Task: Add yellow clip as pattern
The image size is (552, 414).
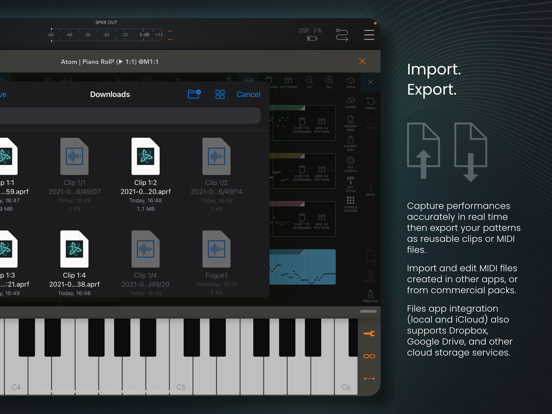Action: click(322, 173)
